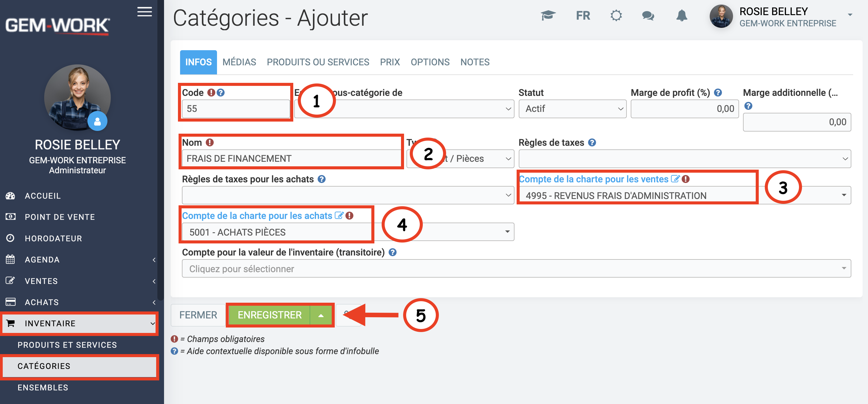The width and height of the screenshot is (868, 404).
Task: Click the notifications bell icon
Action: 681,15
